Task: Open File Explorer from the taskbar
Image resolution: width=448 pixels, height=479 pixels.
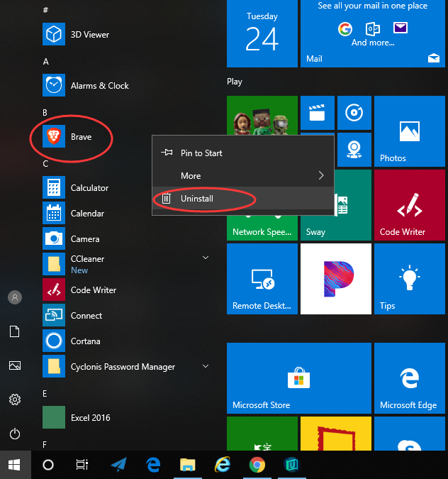Action: (x=187, y=465)
